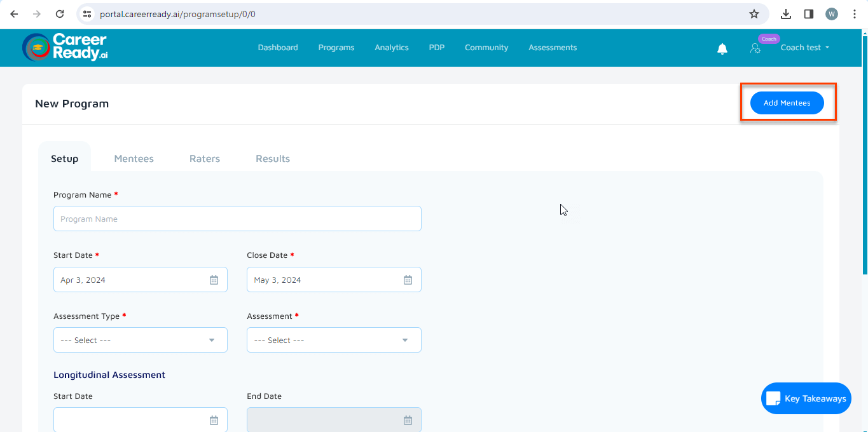Click the Add Mentees button

(787, 103)
